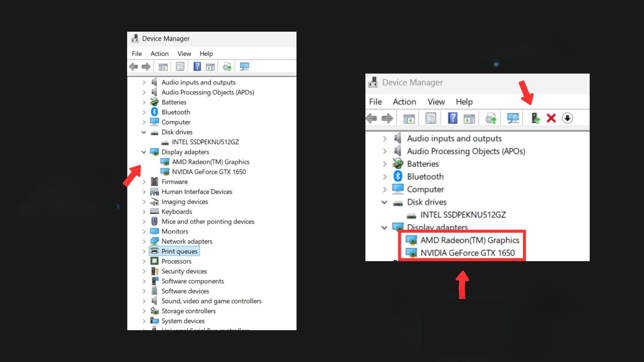Click update driver icon in right toolbar
The width and height of the screenshot is (644, 362).
535,118
